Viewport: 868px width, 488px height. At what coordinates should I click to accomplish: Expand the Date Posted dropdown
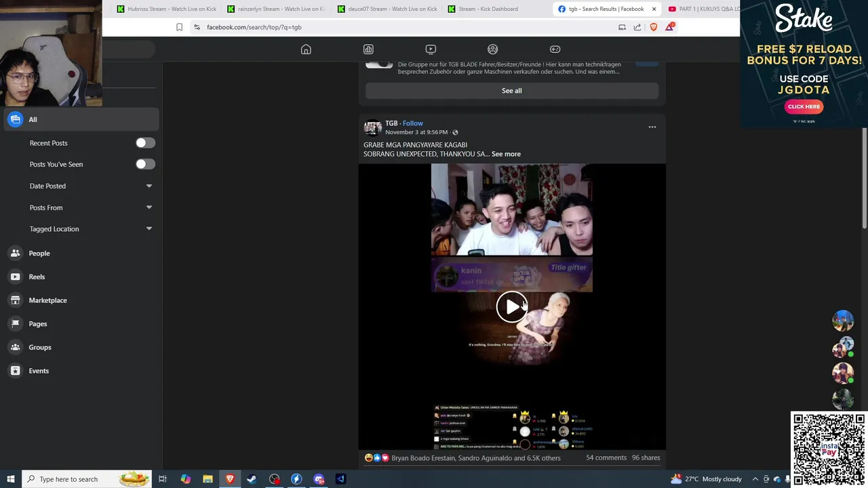pos(149,186)
